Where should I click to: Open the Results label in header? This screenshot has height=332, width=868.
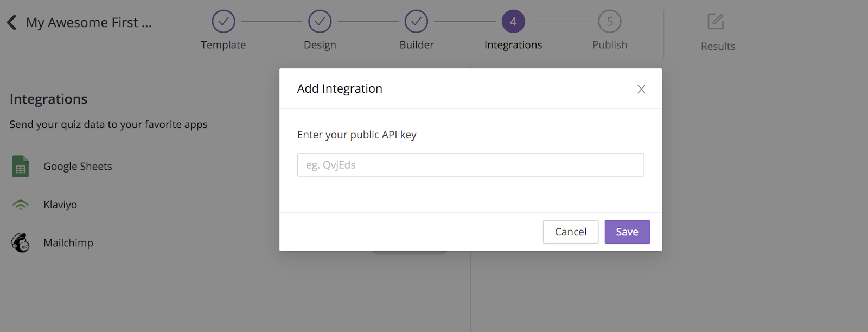click(x=718, y=47)
